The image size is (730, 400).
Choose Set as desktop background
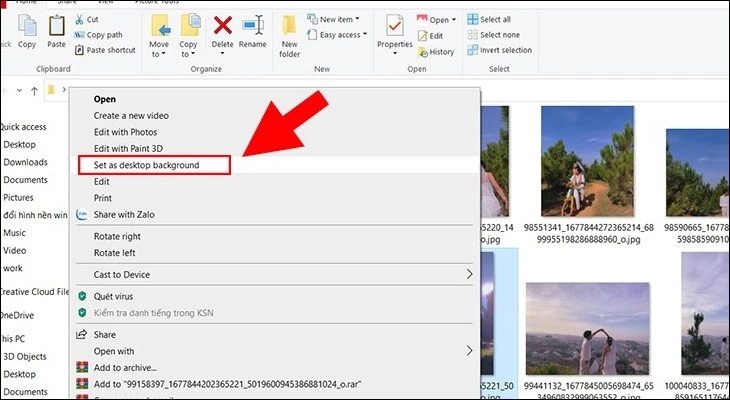pos(146,165)
